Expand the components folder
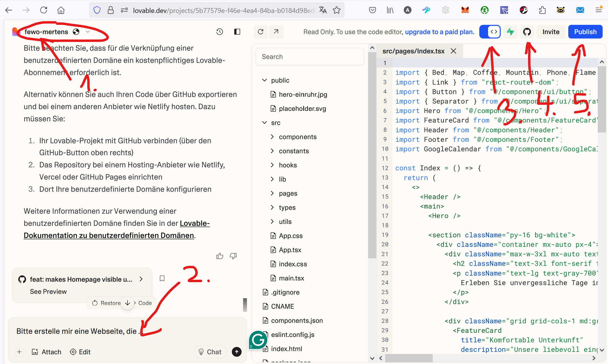This screenshot has height=364, width=608. [294, 137]
